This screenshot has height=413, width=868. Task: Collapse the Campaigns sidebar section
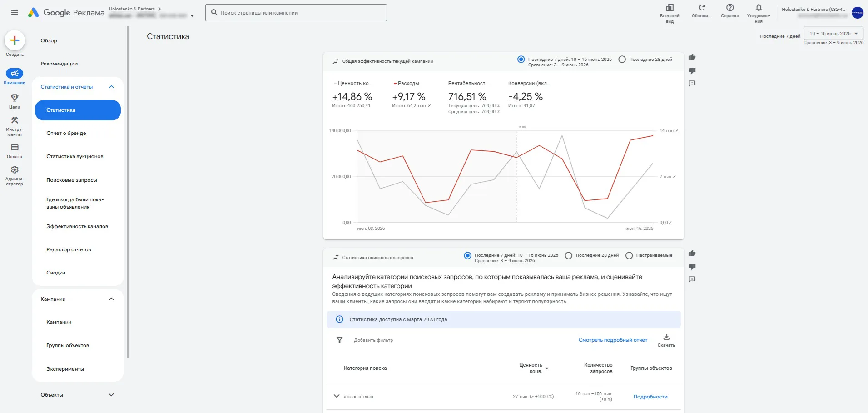[111, 299]
